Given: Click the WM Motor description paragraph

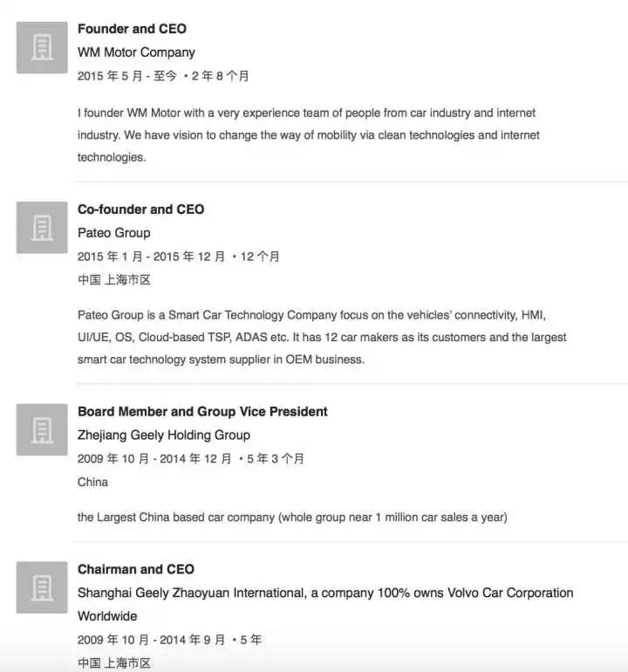Looking at the screenshot, I should pos(309,135).
